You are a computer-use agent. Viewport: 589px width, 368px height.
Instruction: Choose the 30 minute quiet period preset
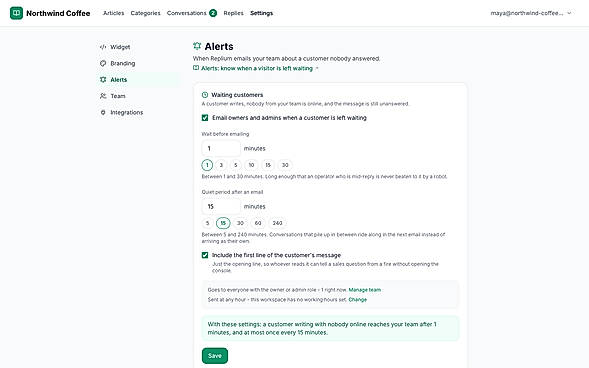click(240, 223)
